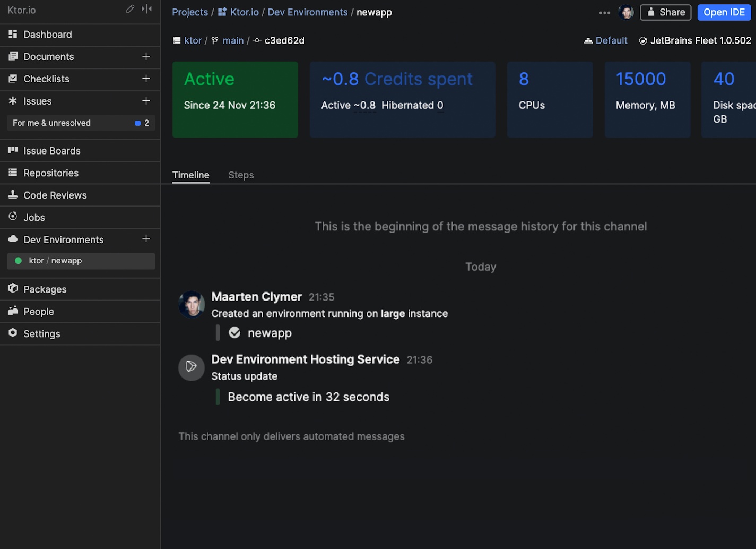Add a new checklist with the plus icon
Viewport: 756px width, 549px height.
click(x=146, y=79)
